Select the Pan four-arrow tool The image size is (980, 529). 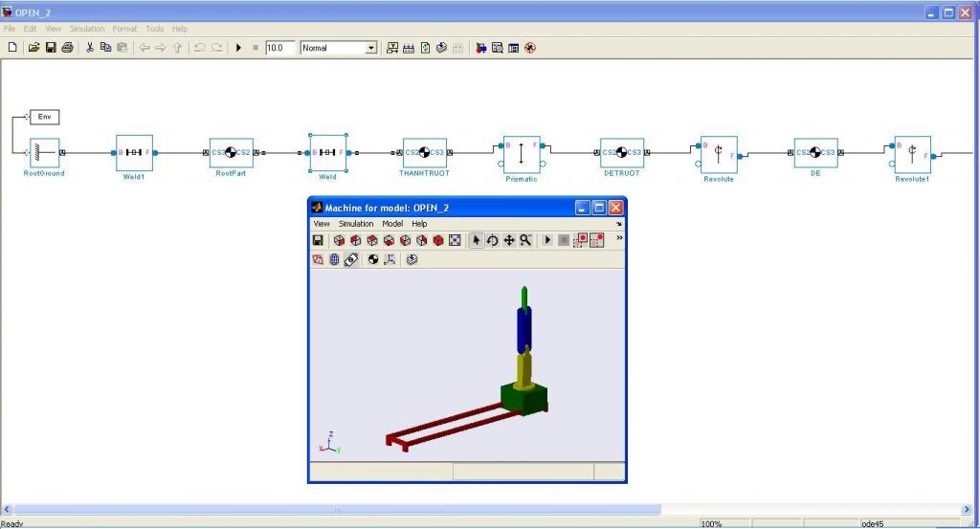[x=509, y=240]
